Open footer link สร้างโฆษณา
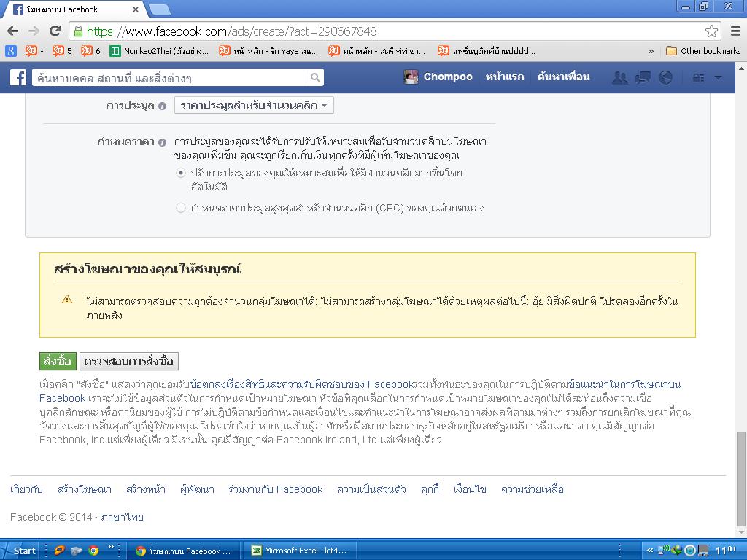Screen dimensions: 747x560 pyautogui.click(x=85, y=489)
